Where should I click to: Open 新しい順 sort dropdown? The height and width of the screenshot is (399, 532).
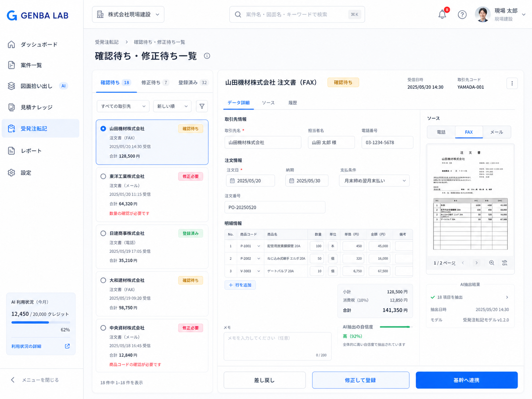click(x=172, y=106)
